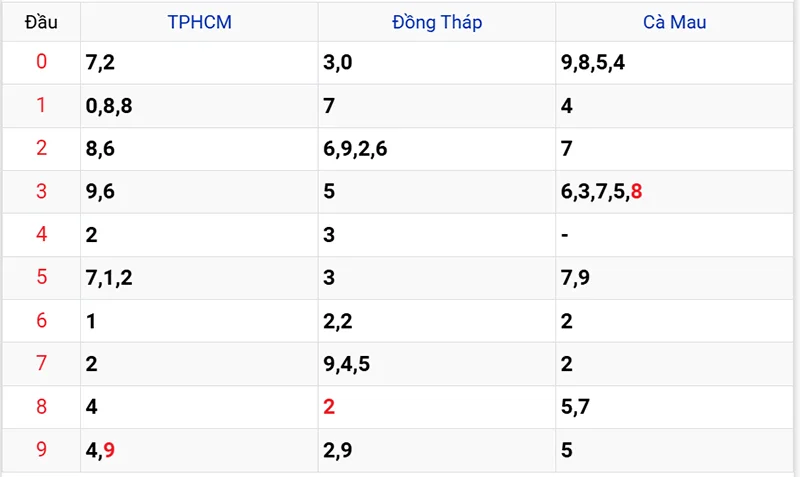Image resolution: width=800 pixels, height=477 pixels.
Task: Select the red row label 9
Action: click(x=41, y=450)
